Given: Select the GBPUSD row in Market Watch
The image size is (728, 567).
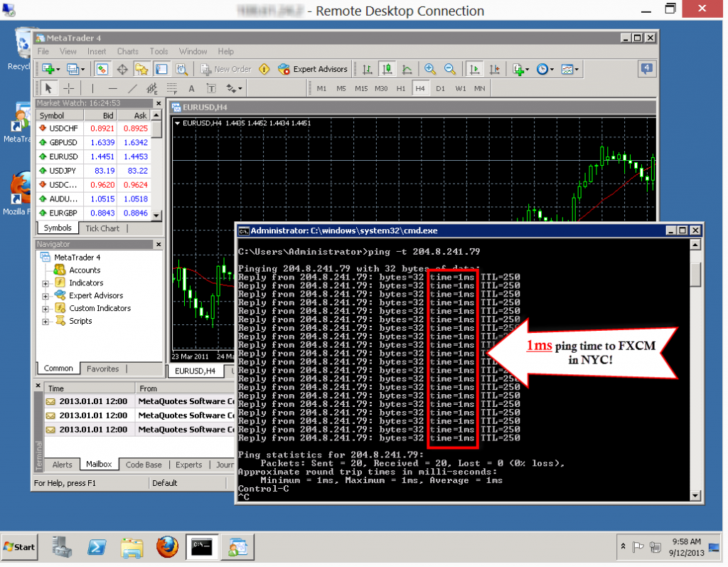Looking at the screenshot, I should 93,143.
